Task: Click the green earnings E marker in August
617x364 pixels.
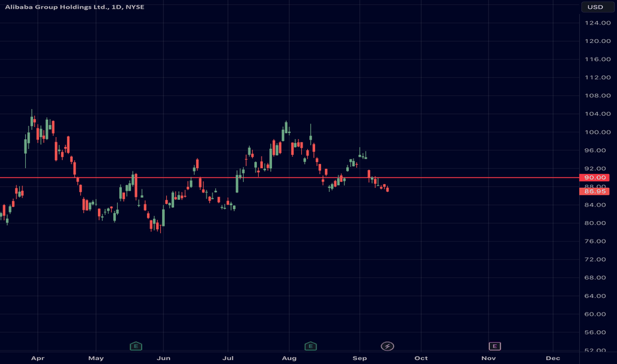Action: click(x=310, y=346)
